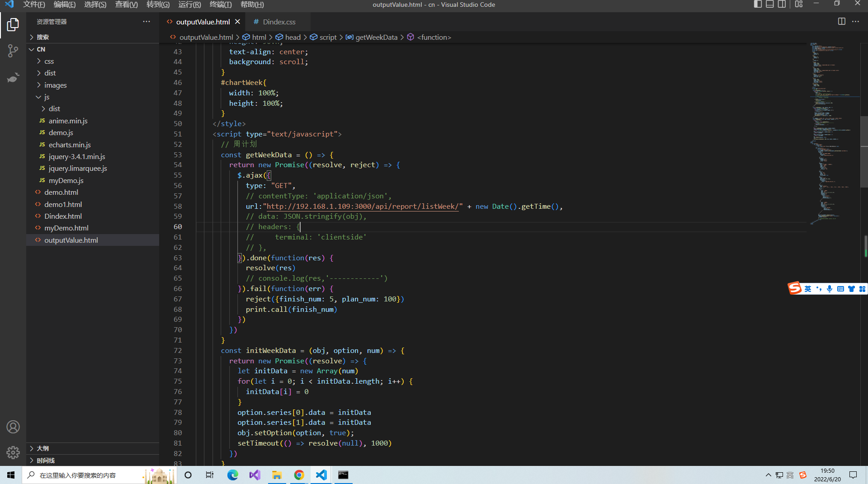Open Windows Start menu

11,475
